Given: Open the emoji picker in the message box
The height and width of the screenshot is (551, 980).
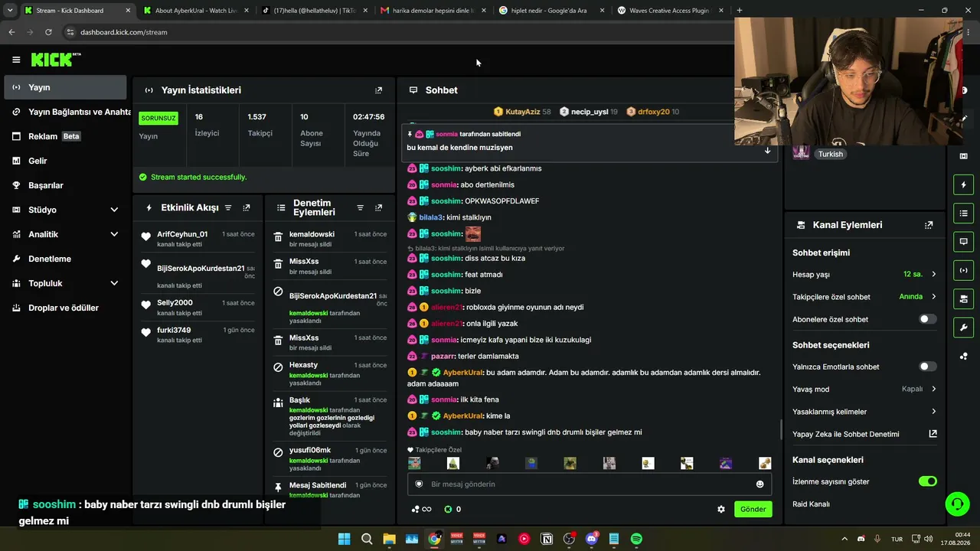Looking at the screenshot, I should click(x=759, y=484).
